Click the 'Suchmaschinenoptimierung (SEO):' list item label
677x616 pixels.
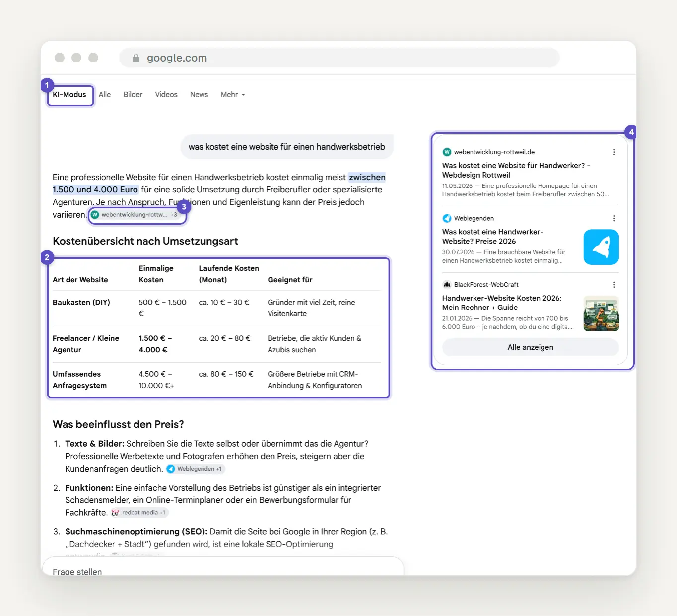[x=136, y=532]
